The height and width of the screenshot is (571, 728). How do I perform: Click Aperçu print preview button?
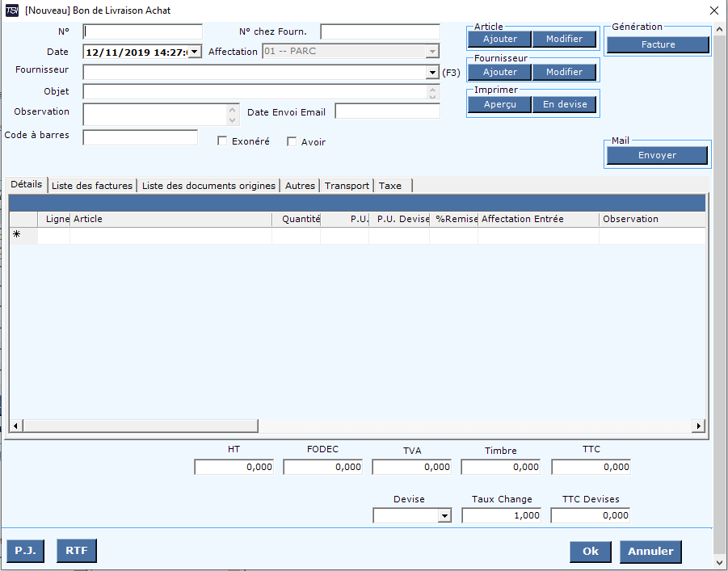(x=499, y=104)
